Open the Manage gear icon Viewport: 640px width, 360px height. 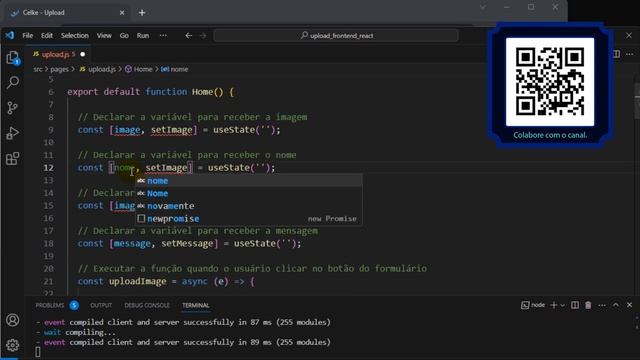coord(13,345)
